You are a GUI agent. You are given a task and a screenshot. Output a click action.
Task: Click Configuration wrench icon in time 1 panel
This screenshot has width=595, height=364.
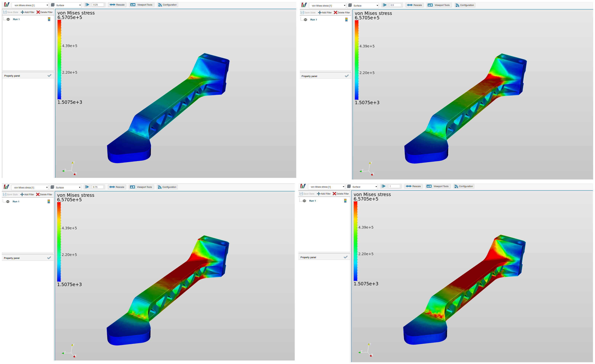point(456,186)
